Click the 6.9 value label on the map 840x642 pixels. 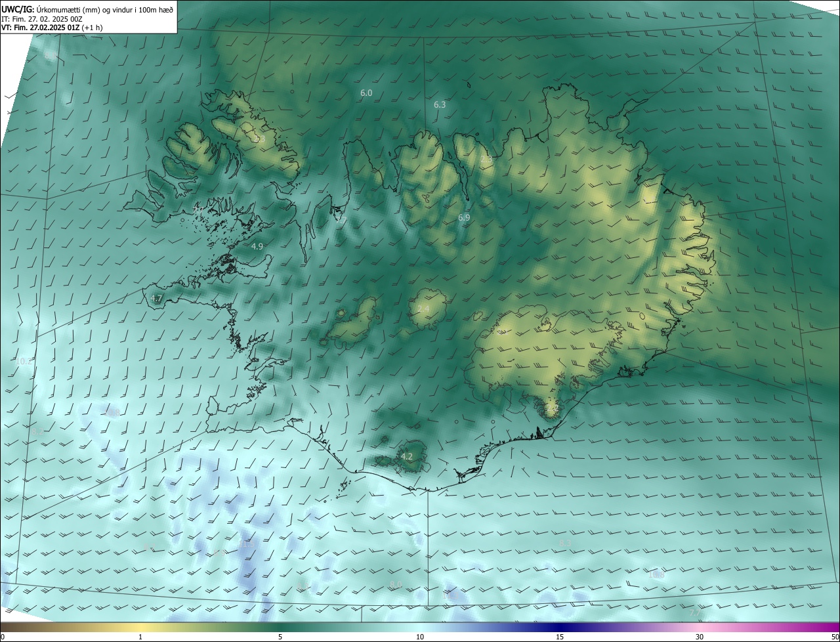click(x=464, y=217)
